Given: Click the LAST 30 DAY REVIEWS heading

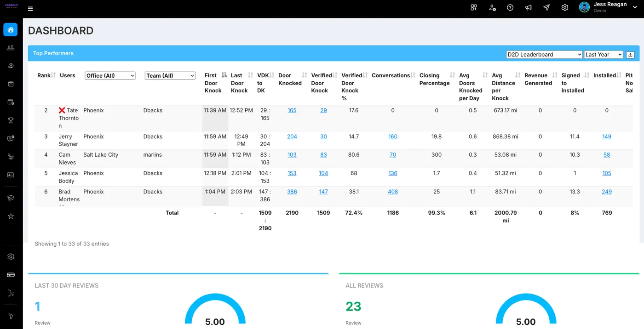Looking at the screenshot, I should tap(67, 286).
